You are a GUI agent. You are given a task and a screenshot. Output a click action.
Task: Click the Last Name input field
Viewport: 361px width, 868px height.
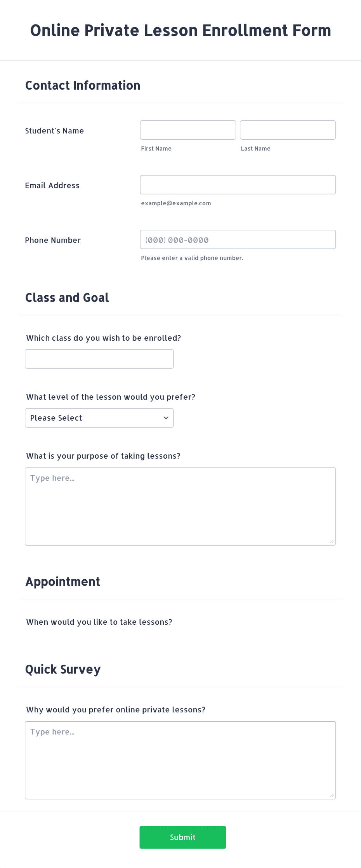point(288,130)
